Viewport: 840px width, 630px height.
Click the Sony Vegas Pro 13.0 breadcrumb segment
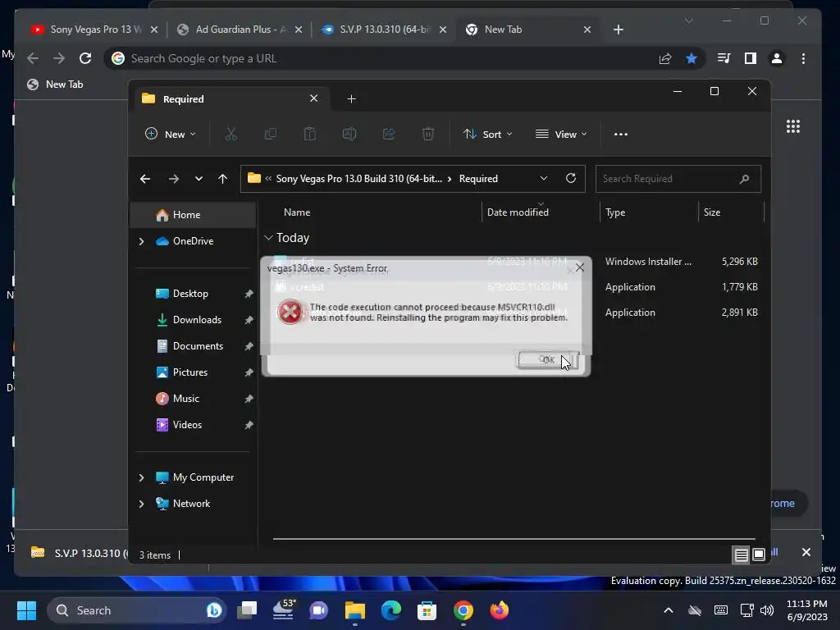359,179
